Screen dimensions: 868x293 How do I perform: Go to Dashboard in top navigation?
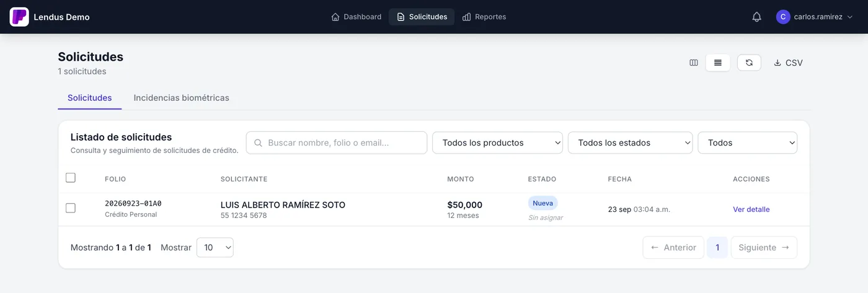point(356,17)
